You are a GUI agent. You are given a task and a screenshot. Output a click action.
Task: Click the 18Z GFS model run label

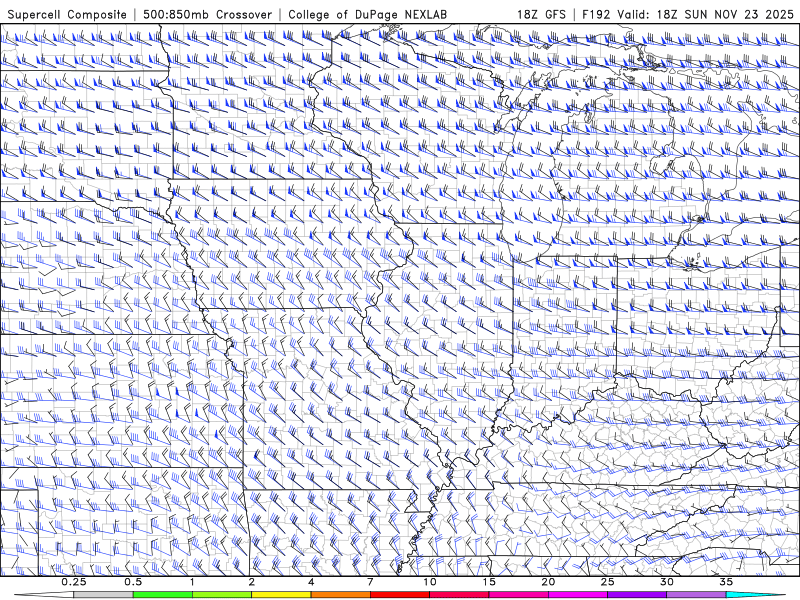pyautogui.click(x=541, y=14)
